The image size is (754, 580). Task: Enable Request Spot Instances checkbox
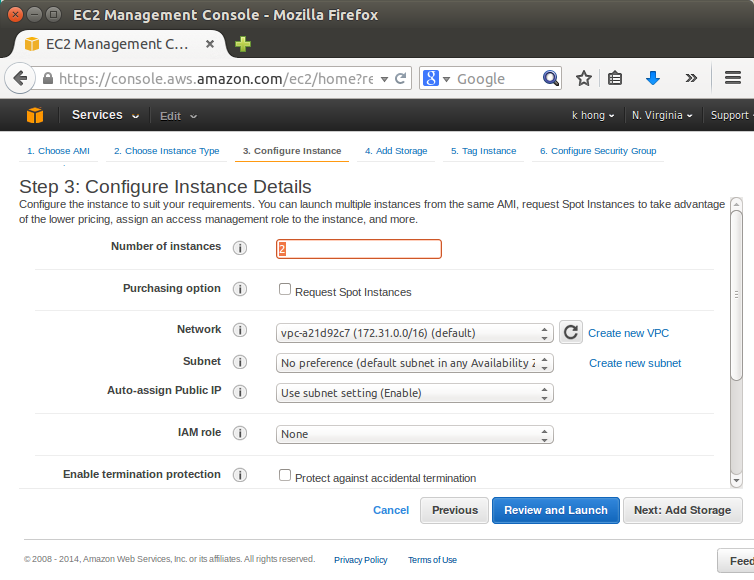tap(285, 289)
